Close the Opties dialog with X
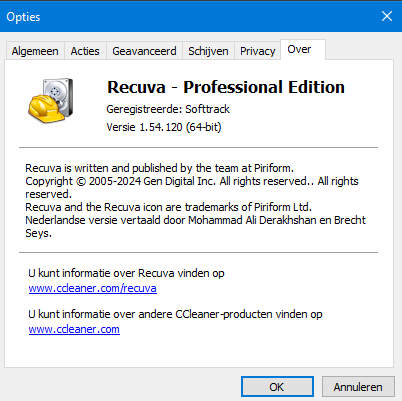Screen dimensions: 402x401 click(387, 16)
